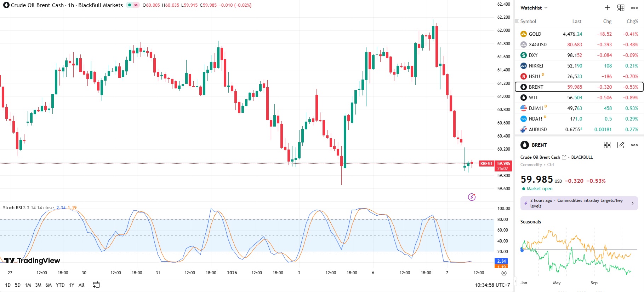Open external link icon next to Crude Oil Brent Cash
Image resolution: width=644 pixels, height=292 pixels.
564,157
